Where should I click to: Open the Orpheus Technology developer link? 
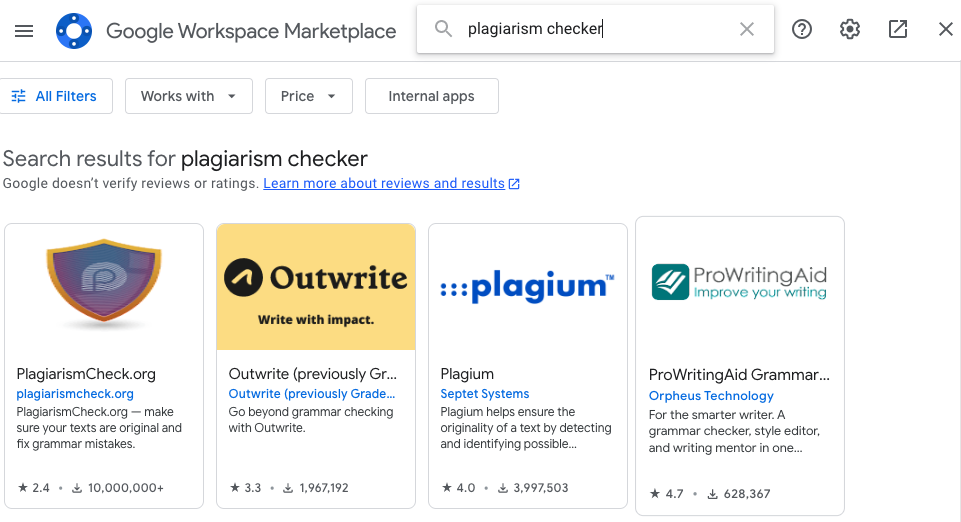711,396
